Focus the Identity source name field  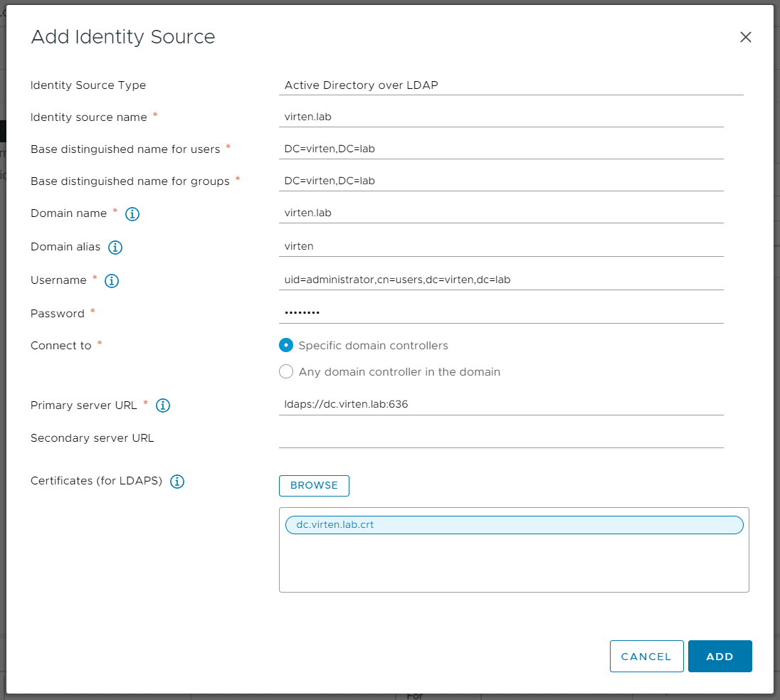[501, 117]
